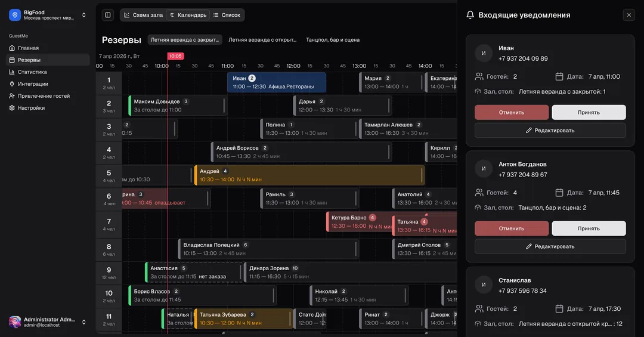The image size is (644, 337).
Task: Expand the Administrator account menu
Action: (x=84, y=322)
